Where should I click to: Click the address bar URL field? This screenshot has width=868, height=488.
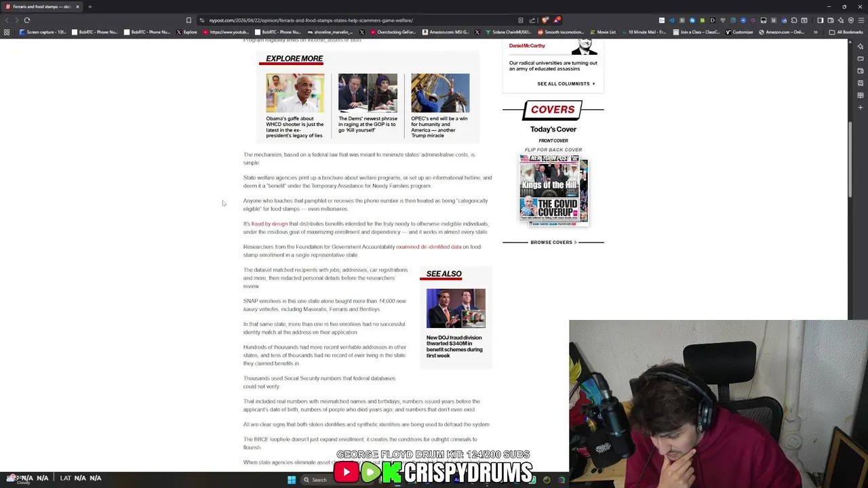pos(359,20)
